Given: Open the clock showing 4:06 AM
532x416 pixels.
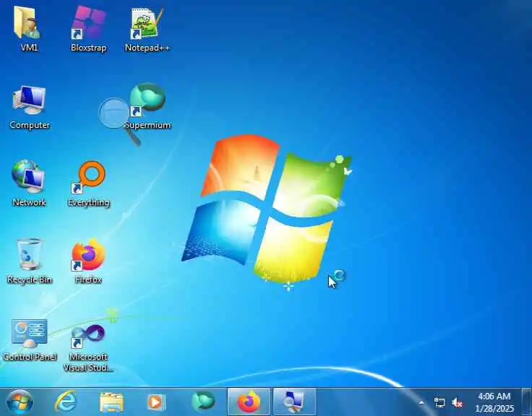Looking at the screenshot, I should [x=494, y=402].
